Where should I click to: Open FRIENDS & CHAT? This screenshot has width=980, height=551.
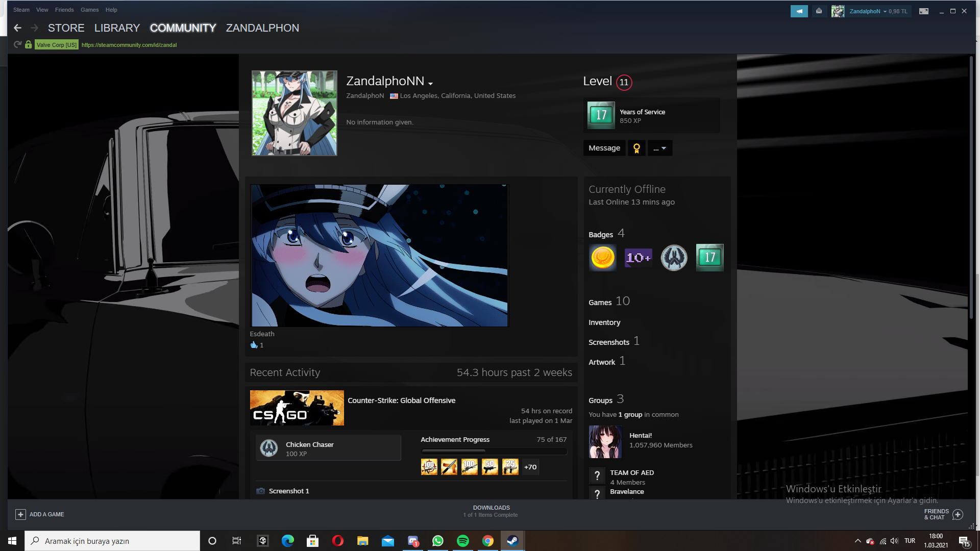coord(937,514)
